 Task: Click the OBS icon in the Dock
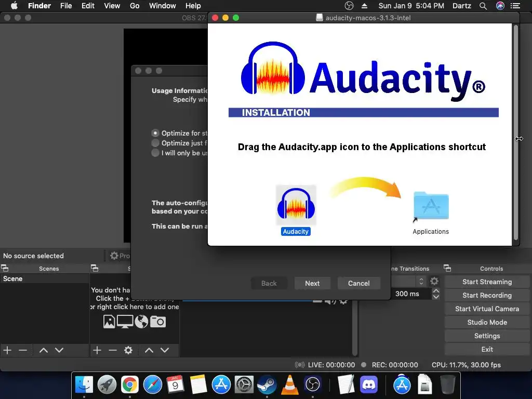pos(312,385)
